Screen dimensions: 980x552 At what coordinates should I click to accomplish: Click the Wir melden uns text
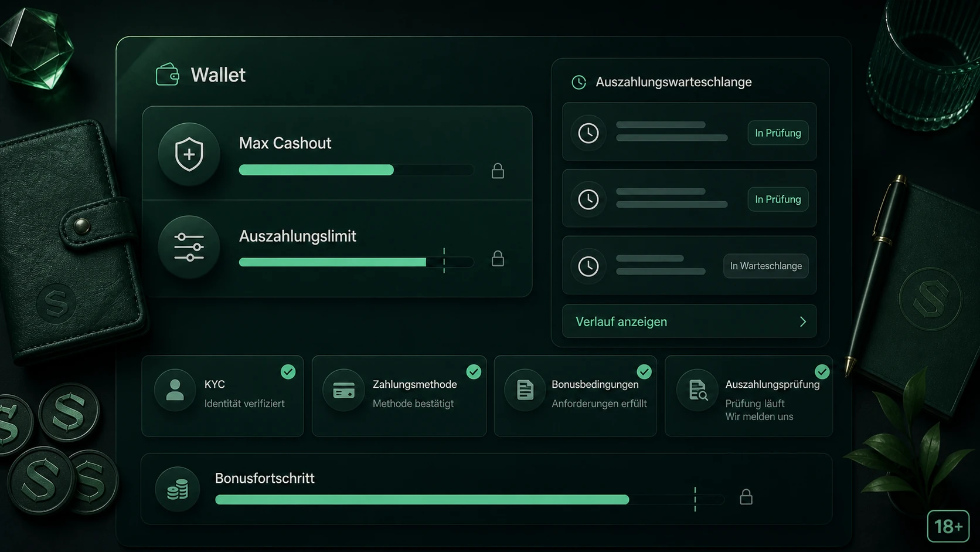pos(759,416)
